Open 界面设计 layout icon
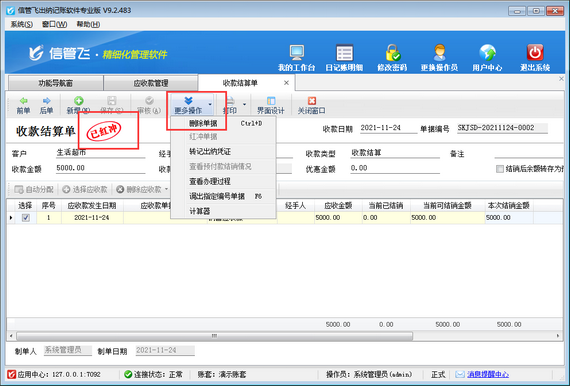Screen dimensions: 570x386 [271, 101]
